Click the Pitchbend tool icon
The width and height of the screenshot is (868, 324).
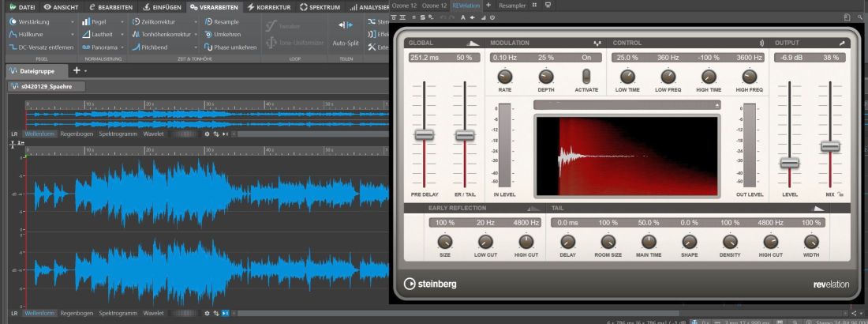[136, 47]
